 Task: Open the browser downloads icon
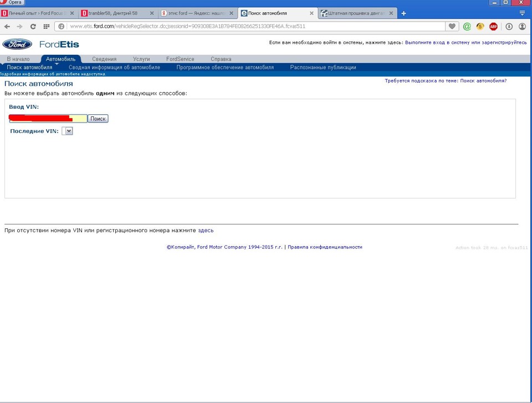509,27
